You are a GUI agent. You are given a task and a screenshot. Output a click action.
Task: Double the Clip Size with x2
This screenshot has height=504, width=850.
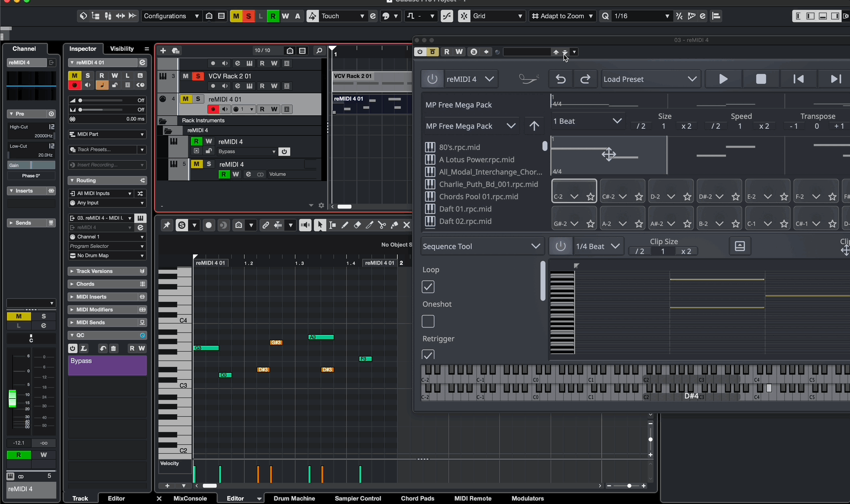coord(686,252)
